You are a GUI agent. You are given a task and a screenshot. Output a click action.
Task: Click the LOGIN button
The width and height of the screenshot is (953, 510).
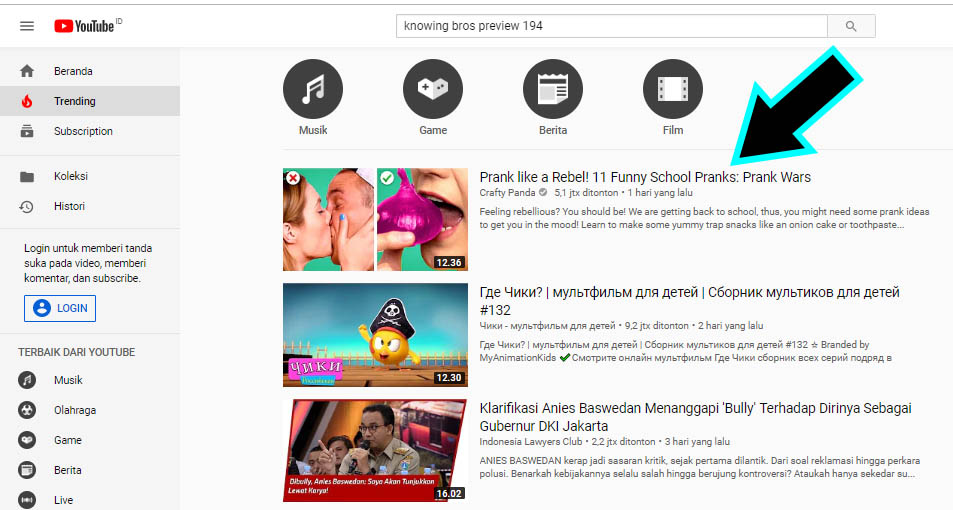click(60, 308)
